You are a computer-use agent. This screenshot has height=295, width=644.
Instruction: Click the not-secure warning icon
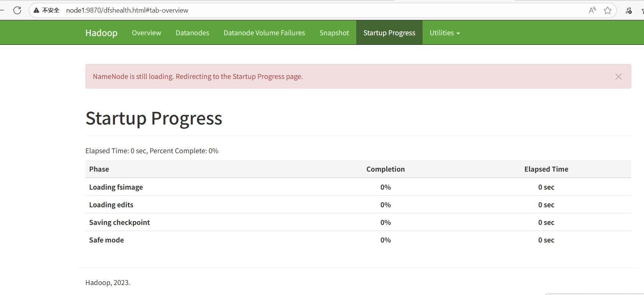[36, 10]
